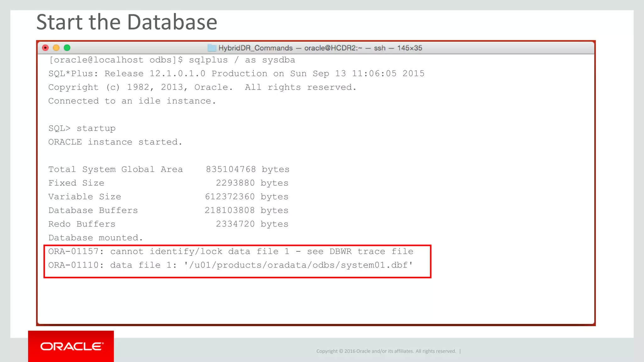Click the 'Connected to an idle instance.' line
The image size is (644, 362).
tap(132, 101)
